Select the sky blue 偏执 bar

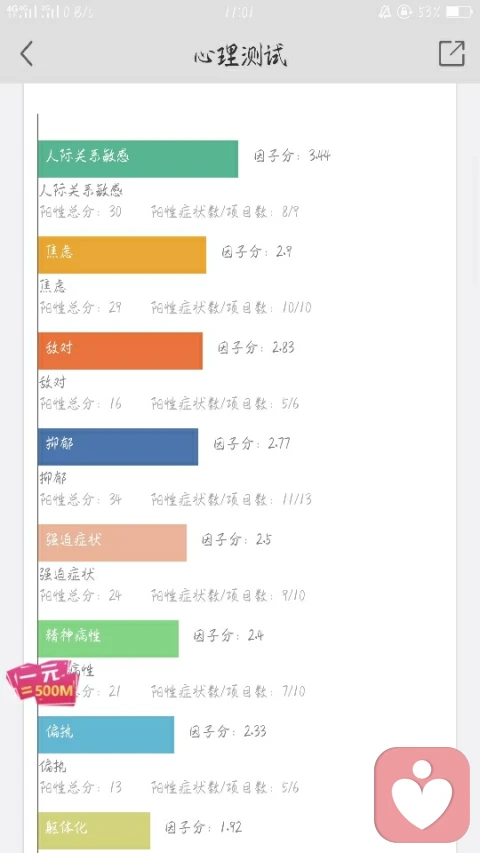106,734
